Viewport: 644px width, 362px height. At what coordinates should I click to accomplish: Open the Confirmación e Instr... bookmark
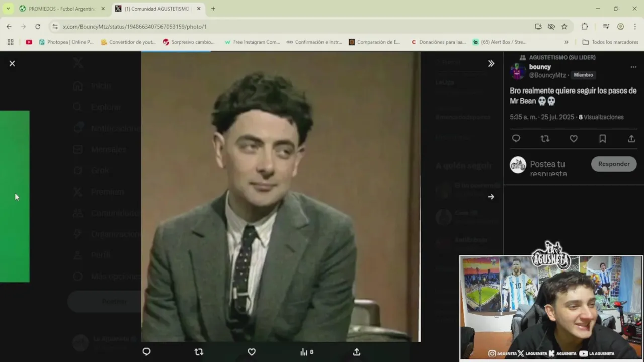(x=314, y=42)
